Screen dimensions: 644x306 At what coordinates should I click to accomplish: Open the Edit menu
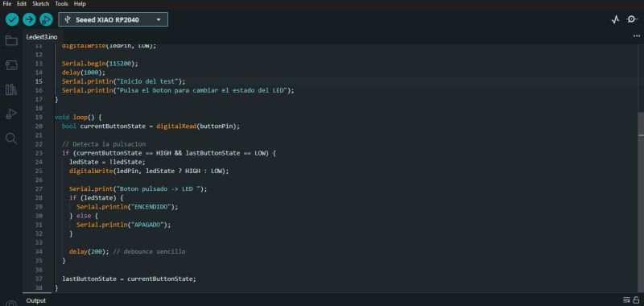pyautogui.click(x=22, y=4)
